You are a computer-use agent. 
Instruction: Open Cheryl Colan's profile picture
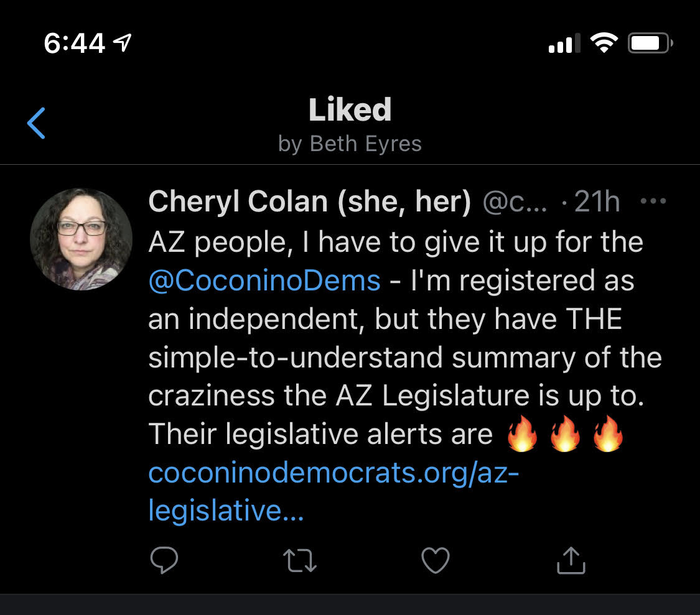tap(81, 239)
